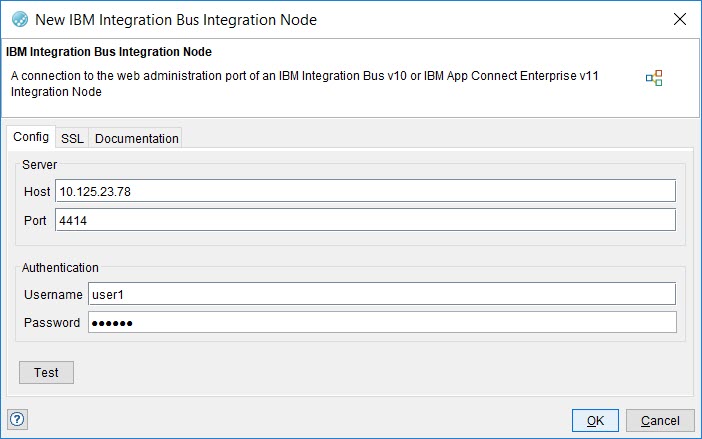
Task: Open the SSL tab
Action: pos(72,138)
